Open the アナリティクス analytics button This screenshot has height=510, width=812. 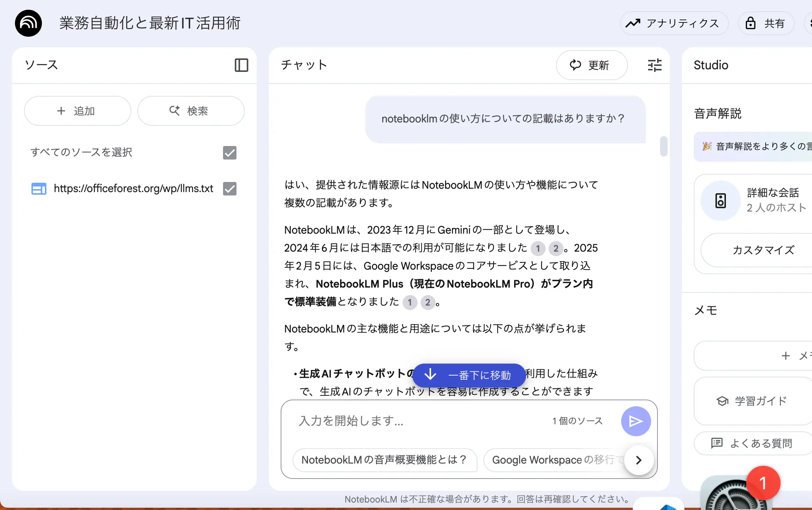(674, 23)
